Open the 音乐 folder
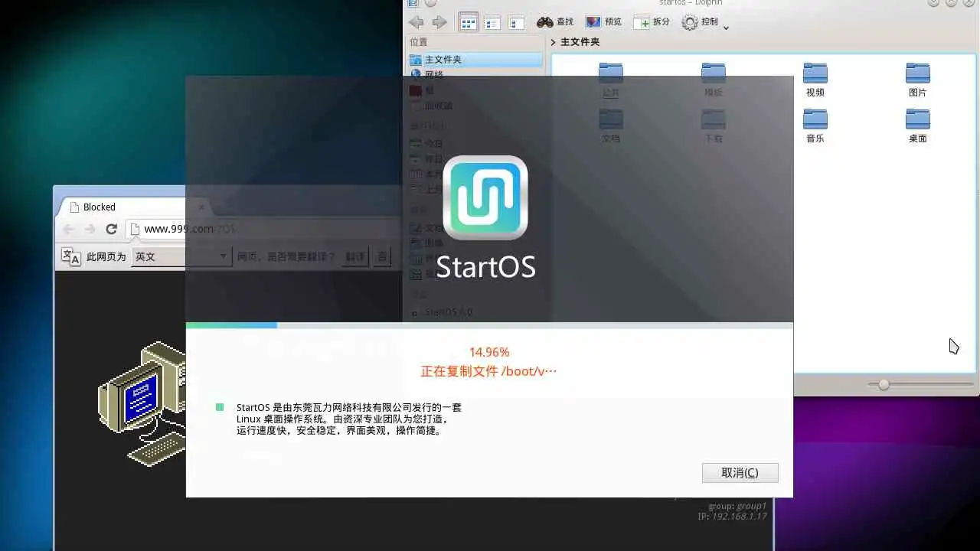Image resolution: width=980 pixels, height=551 pixels. (x=815, y=126)
